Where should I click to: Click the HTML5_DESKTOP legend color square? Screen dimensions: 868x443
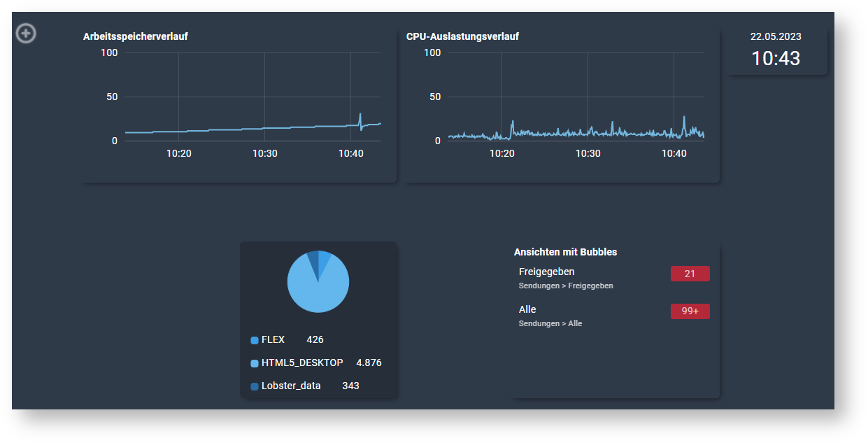pyautogui.click(x=255, y=364)
